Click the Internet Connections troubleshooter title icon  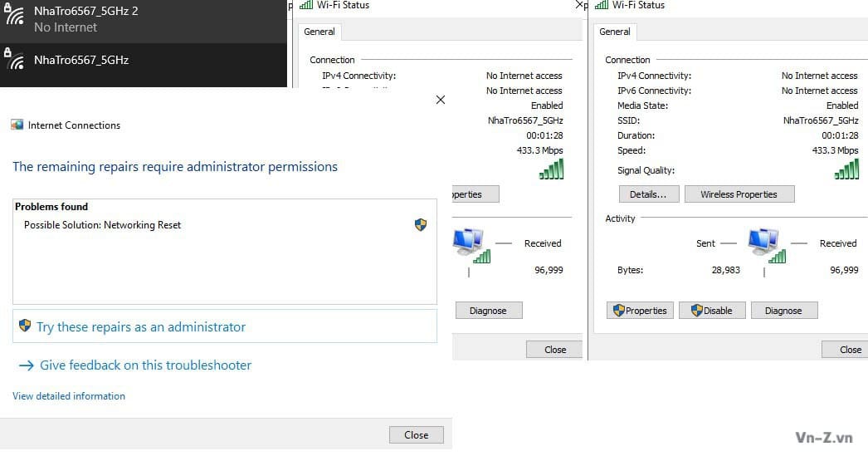17,125
